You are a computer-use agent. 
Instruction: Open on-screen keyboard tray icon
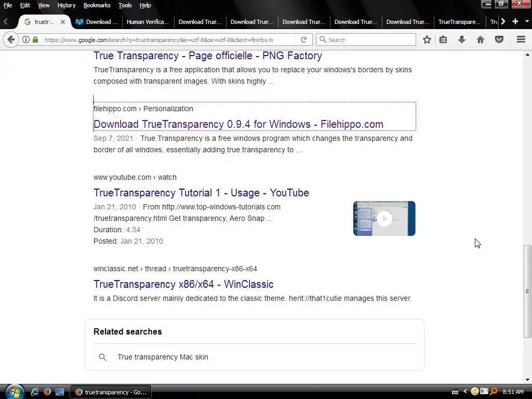(455, 392)
